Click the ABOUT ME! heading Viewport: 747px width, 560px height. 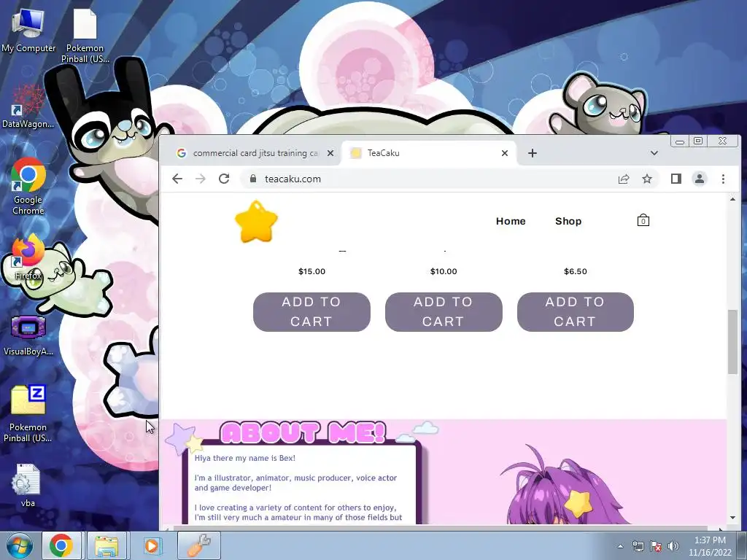pyautogui.click(x=303, y=432)
